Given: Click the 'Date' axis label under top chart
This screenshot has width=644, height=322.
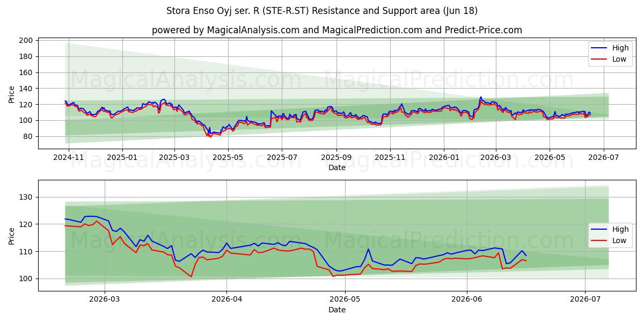Looking at the screenshot, I should tap(336, 168).
